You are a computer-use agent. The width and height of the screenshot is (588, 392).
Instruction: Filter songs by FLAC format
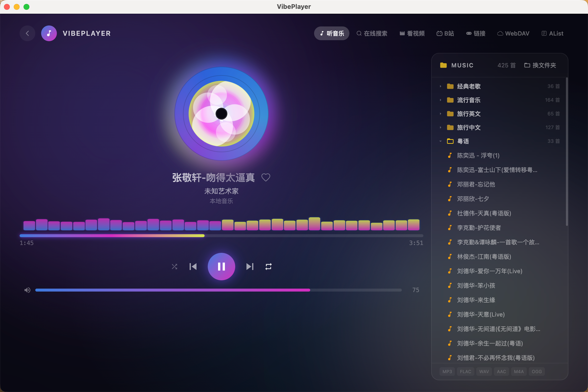[465, 371]
